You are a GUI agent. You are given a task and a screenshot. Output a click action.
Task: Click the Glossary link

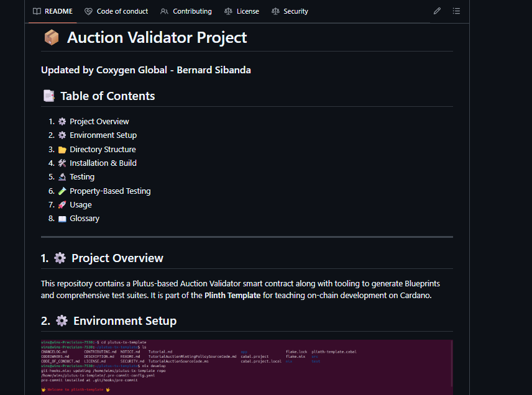point(84,218)
